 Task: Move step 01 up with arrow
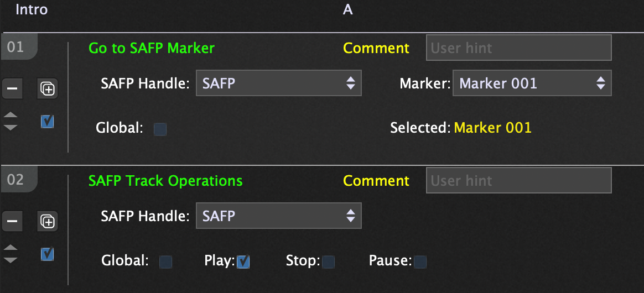(x=11, y=116)
